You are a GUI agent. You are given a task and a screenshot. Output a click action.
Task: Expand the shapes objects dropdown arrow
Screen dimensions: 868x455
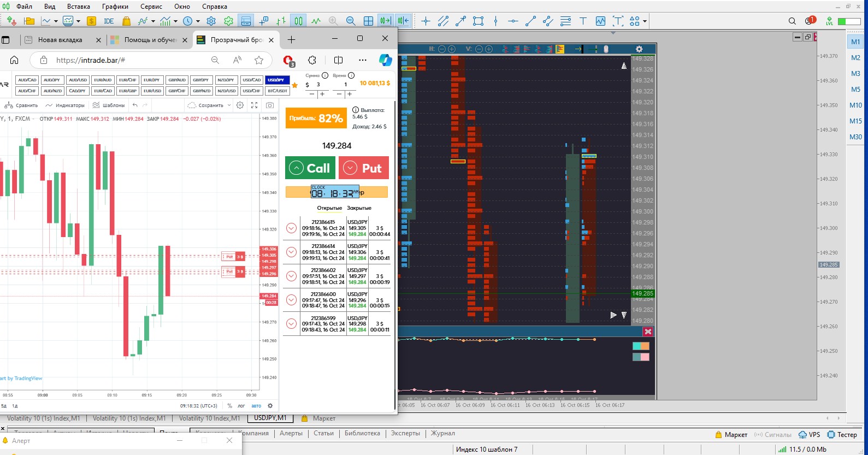[x=645, y=22]
